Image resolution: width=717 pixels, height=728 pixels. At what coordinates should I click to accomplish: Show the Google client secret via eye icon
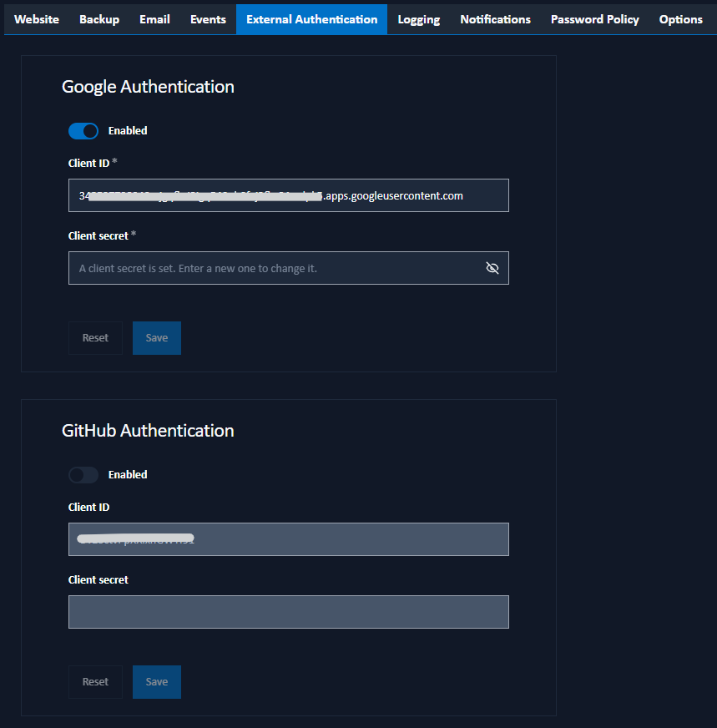pyautogui.click(x=492, y=268)
